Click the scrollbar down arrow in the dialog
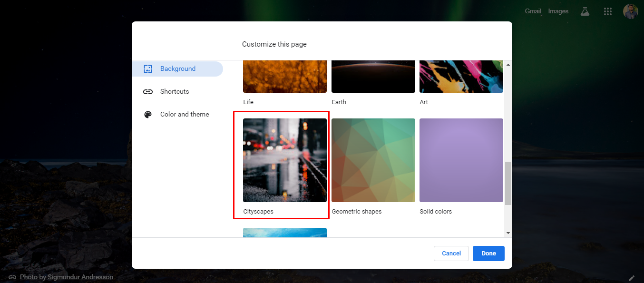 tap(508, 233)
